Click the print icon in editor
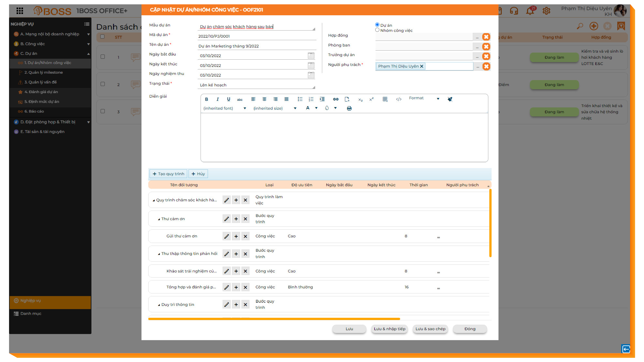The height and width of the screenshot is (362, 644). click(x=349, y=108)
